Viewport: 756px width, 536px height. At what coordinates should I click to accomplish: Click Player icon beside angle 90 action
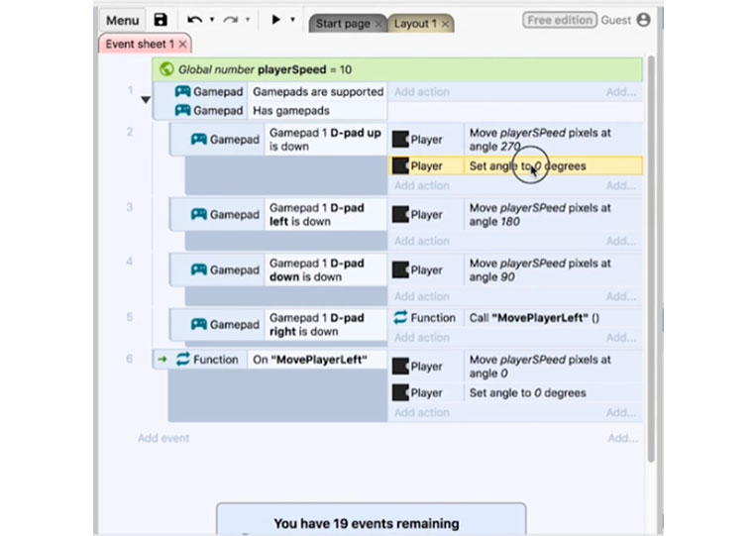400,269
